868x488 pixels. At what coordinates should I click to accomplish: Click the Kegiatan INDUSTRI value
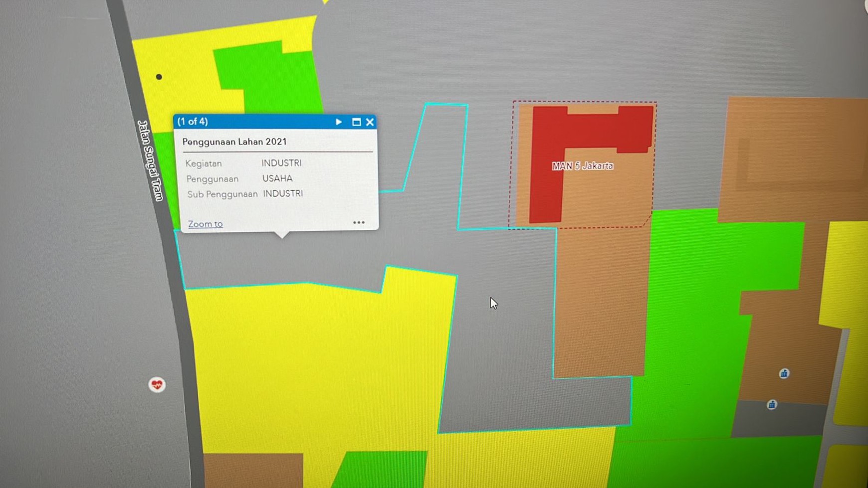pyautogui.click(x=281, y=163)
